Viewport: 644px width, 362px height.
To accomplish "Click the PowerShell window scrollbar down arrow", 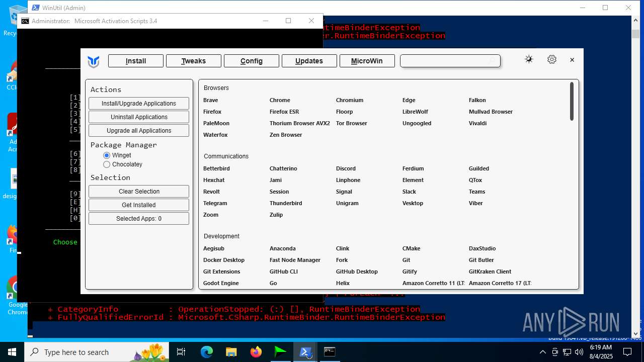I will click(635, 333).
